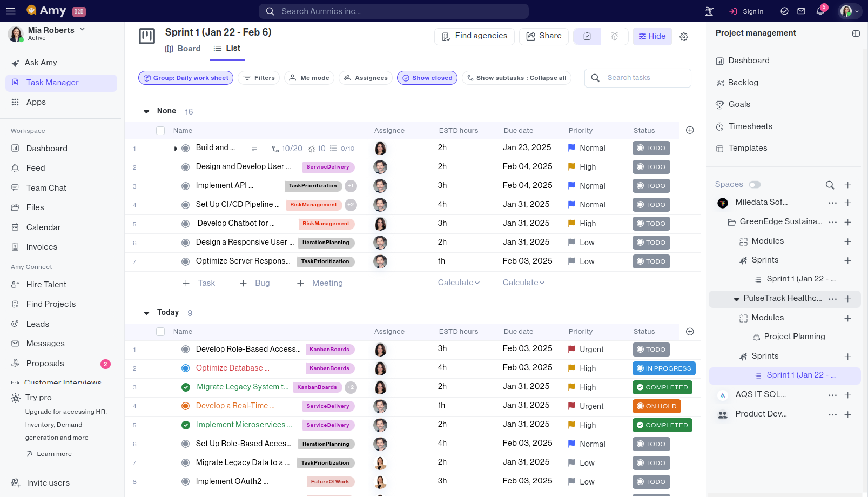Click the Share button
Image resolution: width=868 pixels, height=497 pixels.
(544, 36)
